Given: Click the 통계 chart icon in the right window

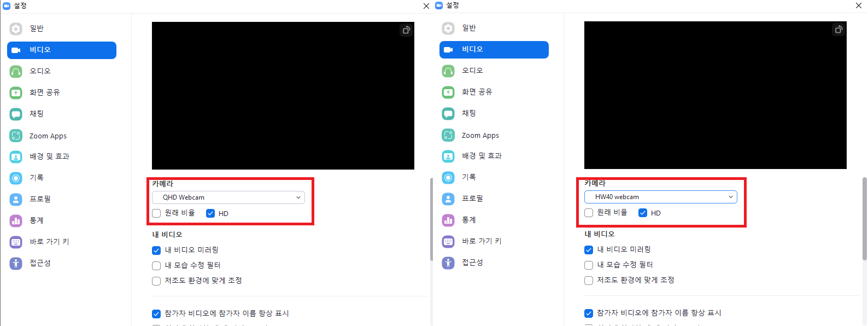Looking at the screenshot, I should tap(448, 220).
